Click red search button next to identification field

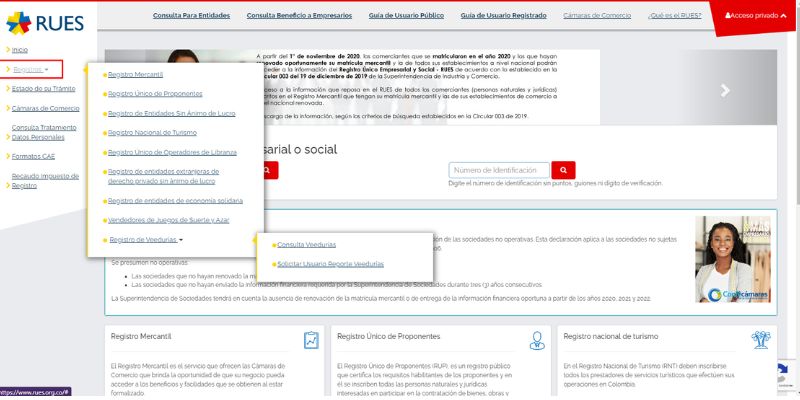click(563, 170)
